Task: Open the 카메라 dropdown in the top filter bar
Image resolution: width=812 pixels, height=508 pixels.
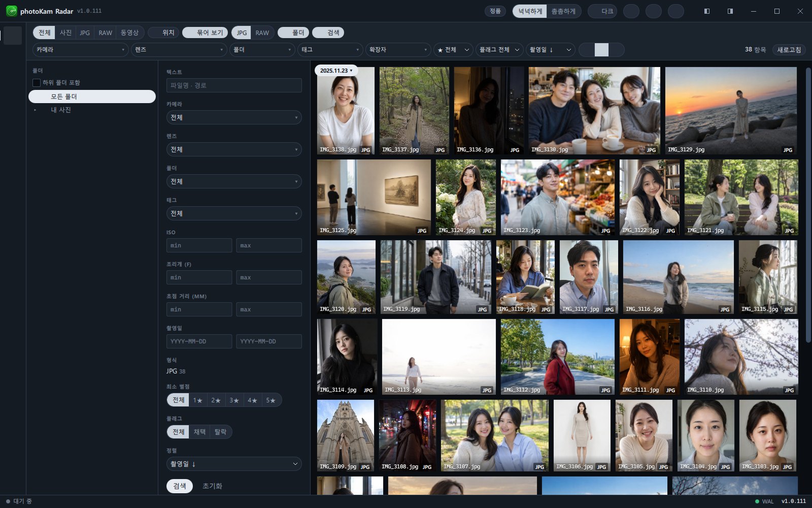Action: pos(81,50)
